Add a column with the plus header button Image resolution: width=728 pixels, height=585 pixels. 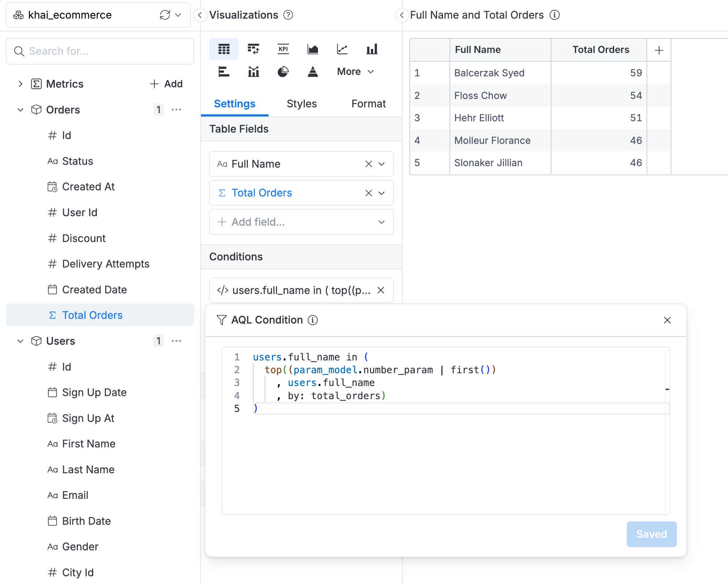click(659, 50)
